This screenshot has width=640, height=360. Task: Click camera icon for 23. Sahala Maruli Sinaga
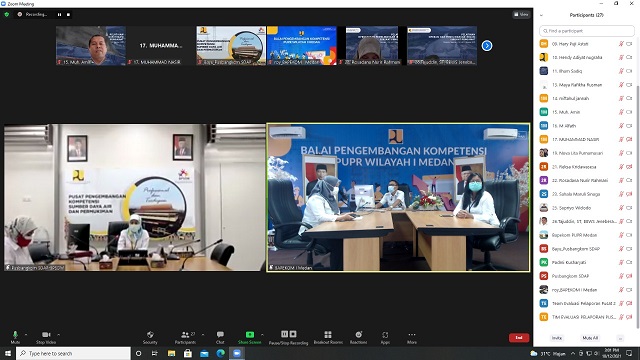coord(629,194)
